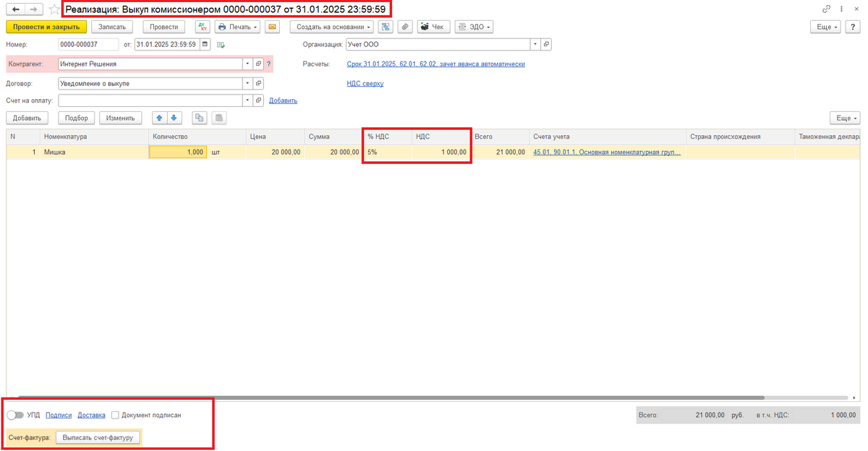This screenshot has height=451, width=868.
Task: Expand the Договор dropdown arrow
Action: [x=247, y=83]
